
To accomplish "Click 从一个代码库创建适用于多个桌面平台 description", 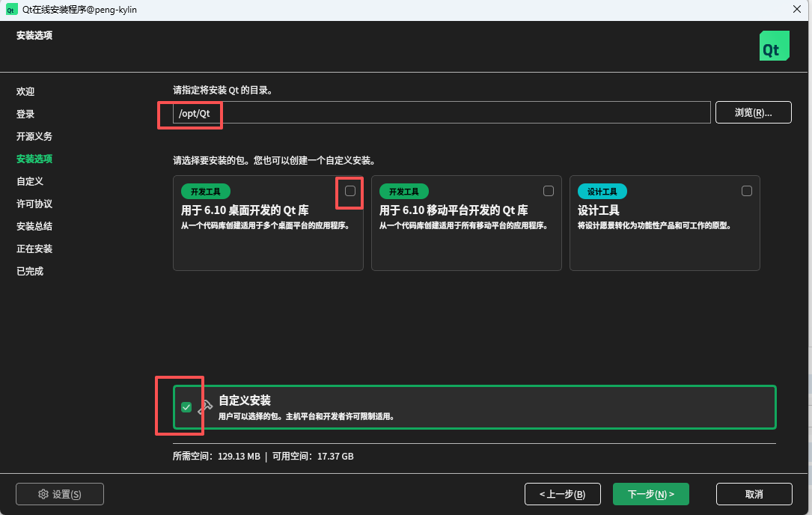I will pos(266,226).
